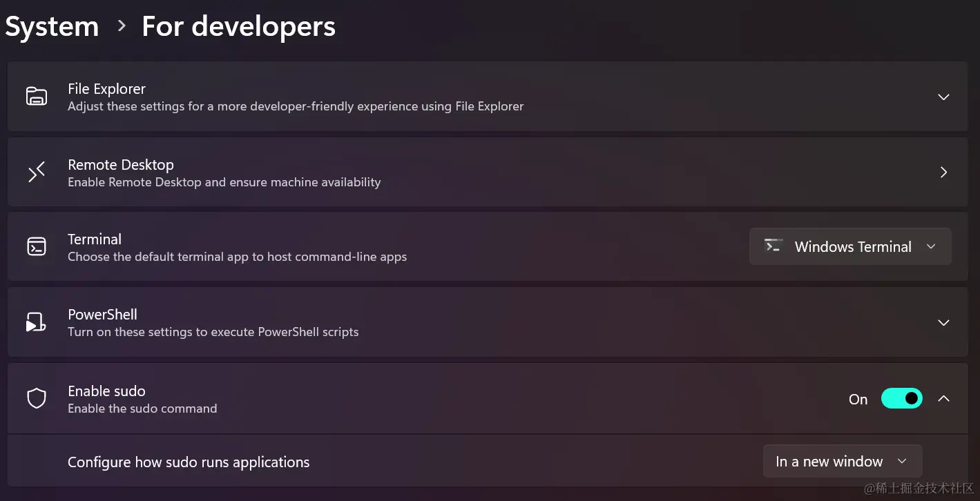Expand the File Explorer settings section

(943, 97)
